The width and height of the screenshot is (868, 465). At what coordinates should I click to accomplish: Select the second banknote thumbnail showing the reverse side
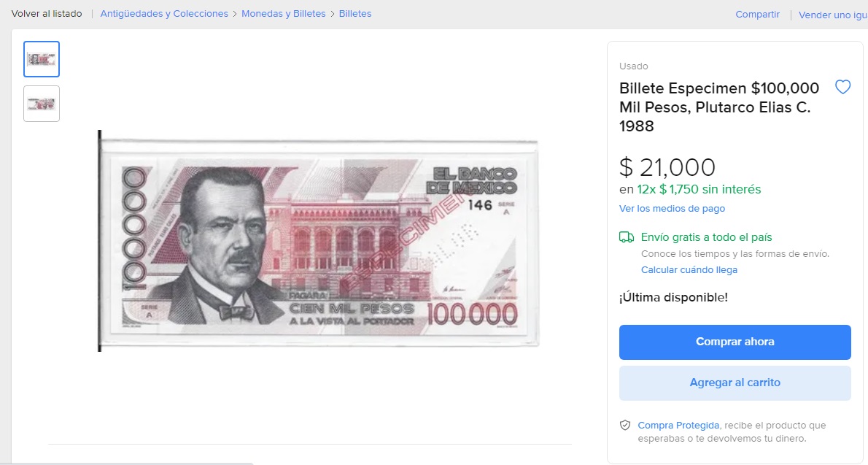pos(41,103)
